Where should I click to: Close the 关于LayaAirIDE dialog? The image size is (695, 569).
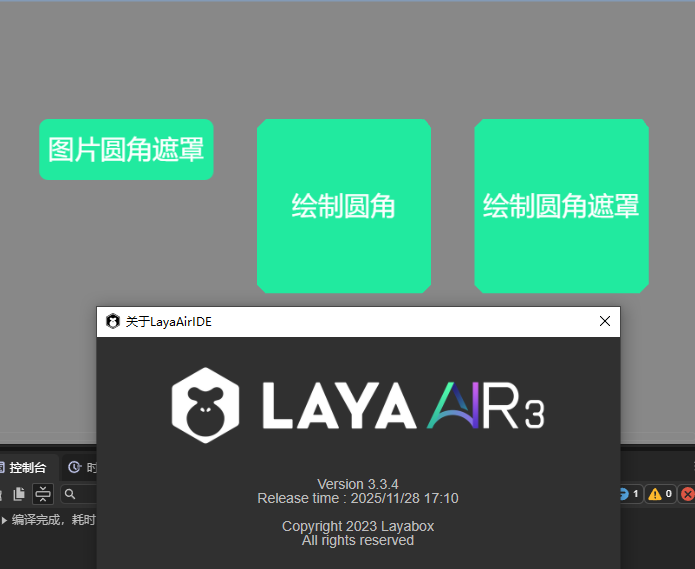click(x=604, y=322)
